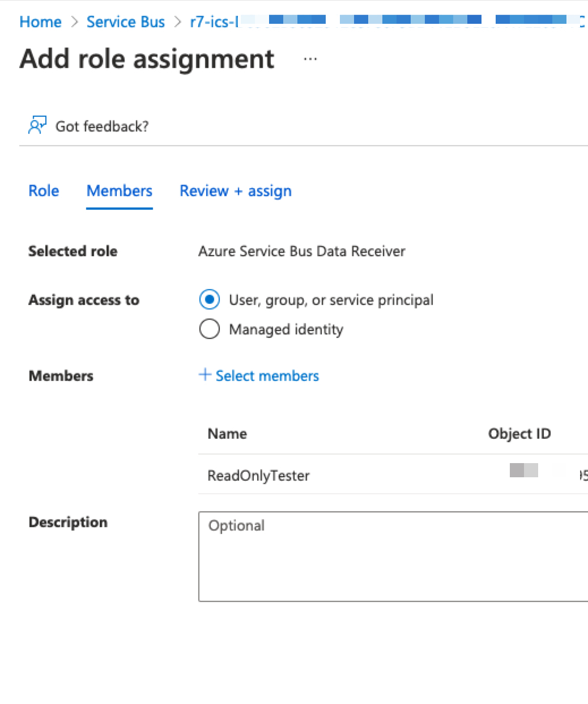Navigate to Home in the breadcrumb
This screenshot has width=588, height=704.
(x=40, y=22)
